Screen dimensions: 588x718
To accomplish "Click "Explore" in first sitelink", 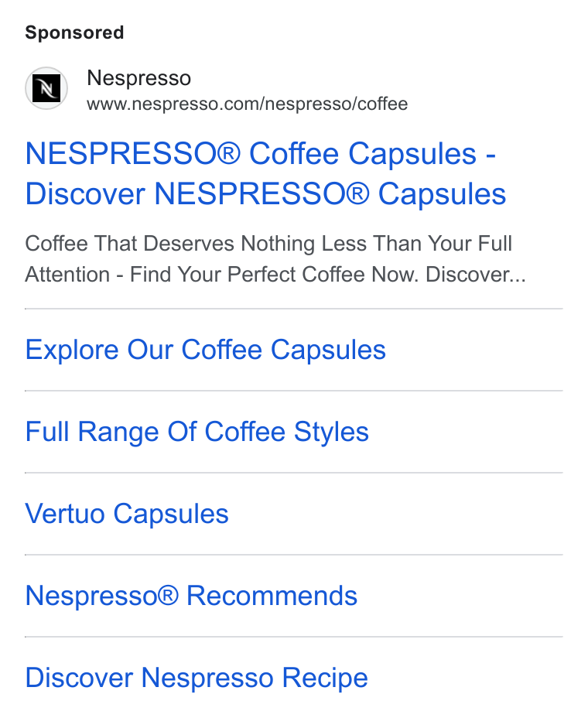I will (x=72, y=350).
